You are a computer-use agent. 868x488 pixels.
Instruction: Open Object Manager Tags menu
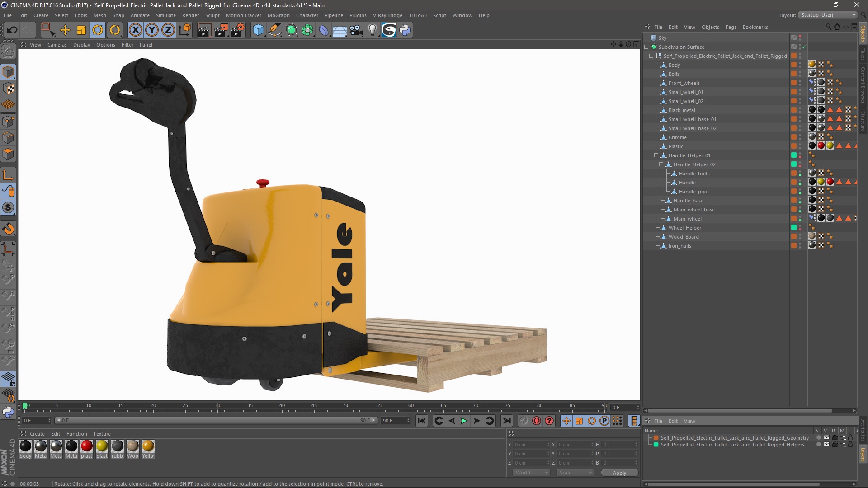tap(731, 27)
